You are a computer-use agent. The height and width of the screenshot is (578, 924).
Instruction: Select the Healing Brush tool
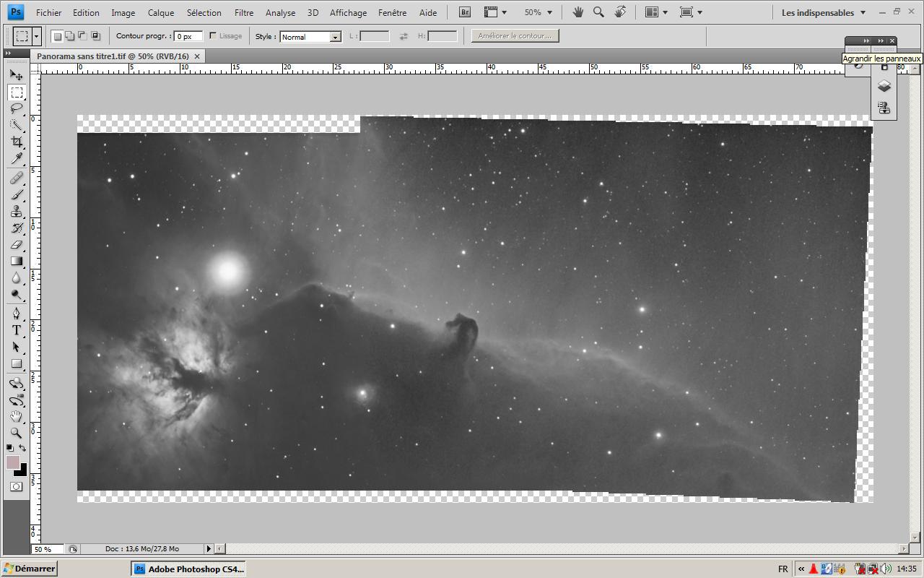pos(16,178)
